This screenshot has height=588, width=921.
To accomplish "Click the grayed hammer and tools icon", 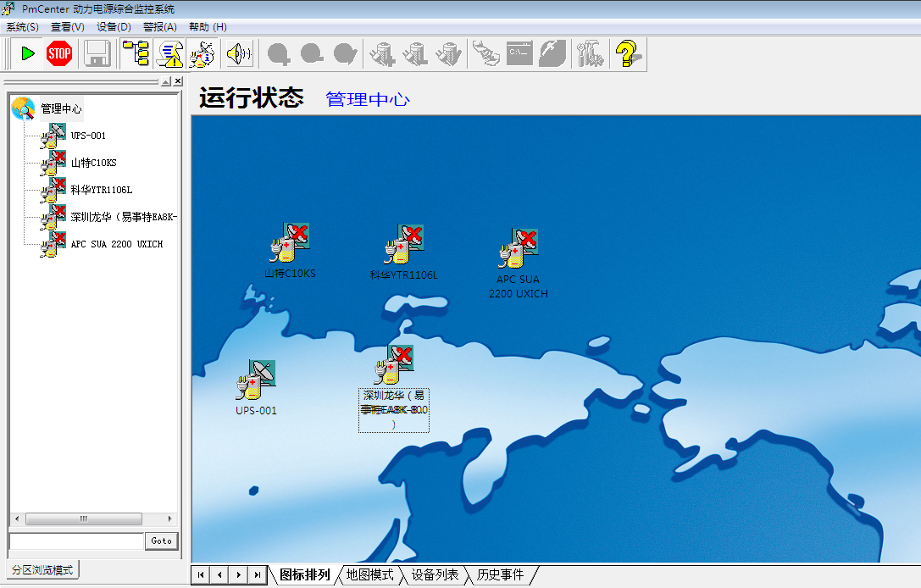I will click(x=590, y=54).
